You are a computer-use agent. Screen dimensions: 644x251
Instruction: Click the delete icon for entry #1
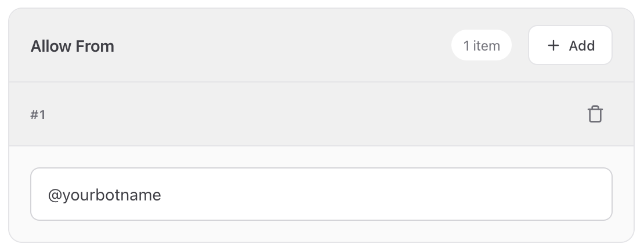(595, 114)
